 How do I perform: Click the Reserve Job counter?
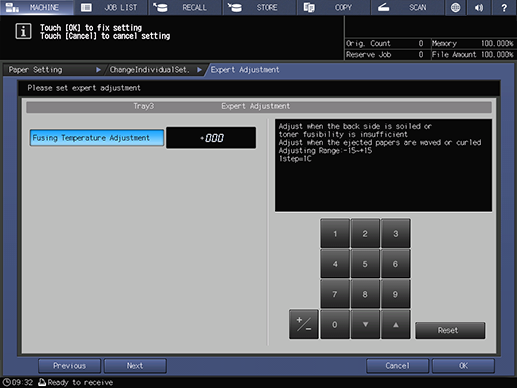386,55
